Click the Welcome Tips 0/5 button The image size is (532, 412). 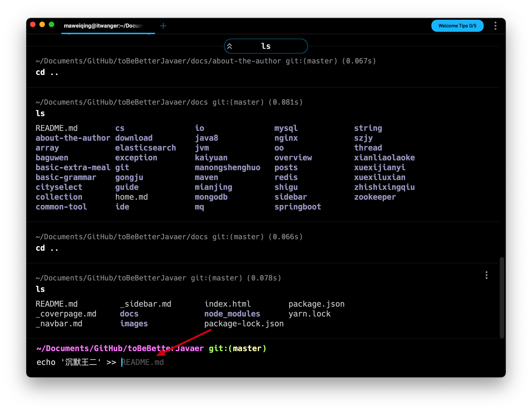point(457,26)
